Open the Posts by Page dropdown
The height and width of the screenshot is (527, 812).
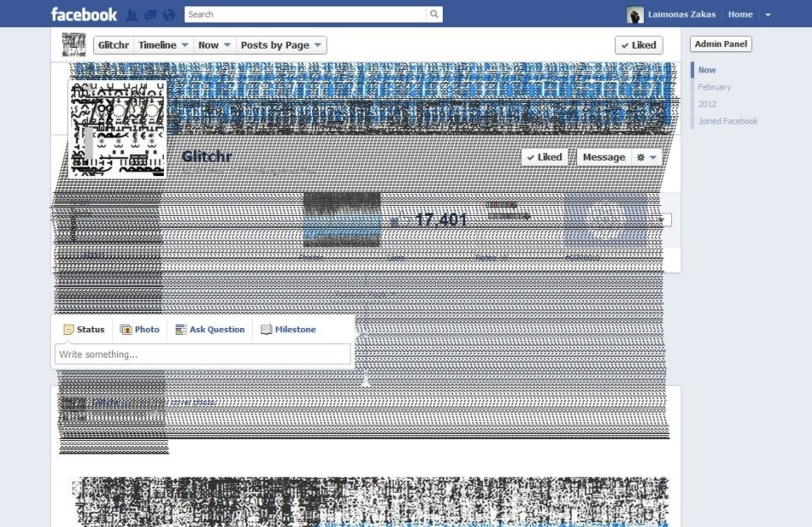point(281,45)
